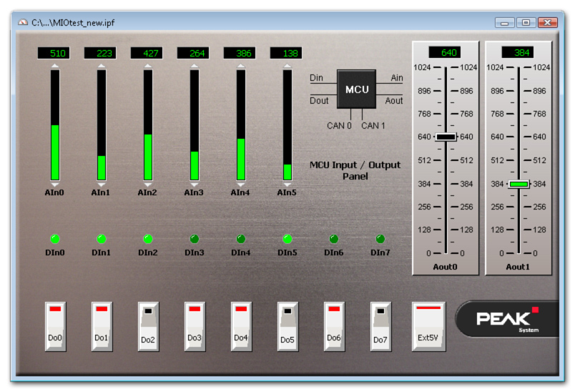Click the up arrow above AIn0 bar

click(55, 66)
